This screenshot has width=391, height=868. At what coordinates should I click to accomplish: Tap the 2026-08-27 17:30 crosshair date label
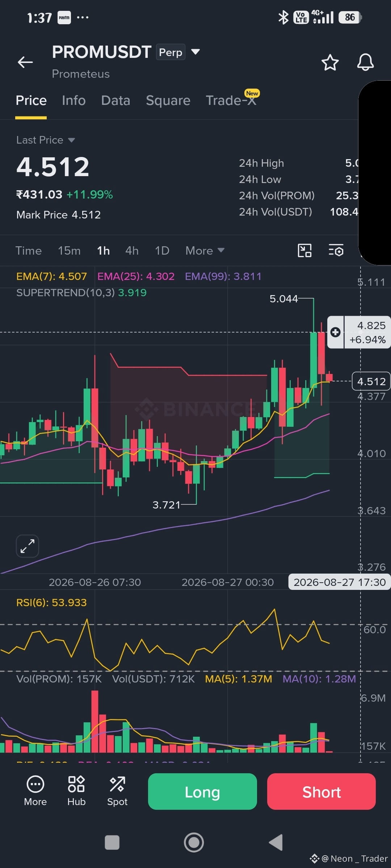(340, 582)
